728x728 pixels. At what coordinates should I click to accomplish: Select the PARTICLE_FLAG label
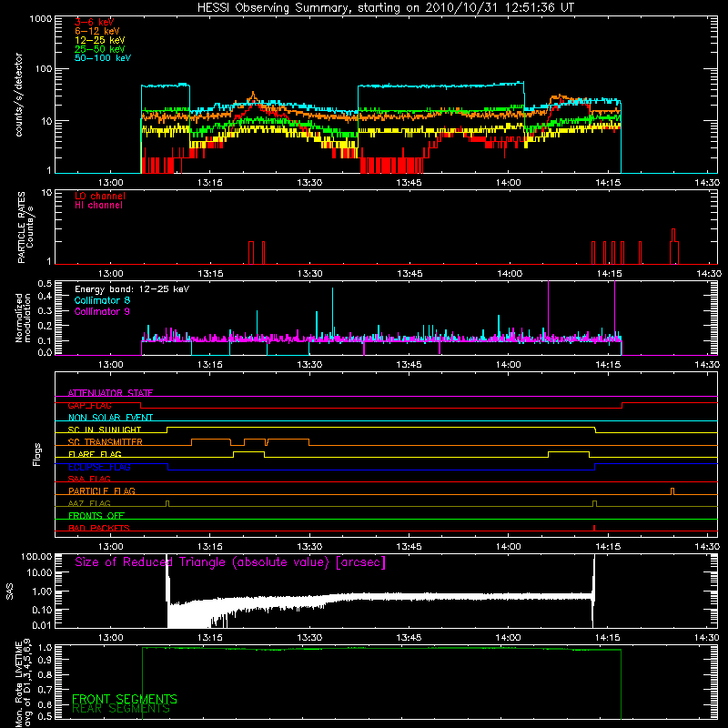tap(102, 490)
